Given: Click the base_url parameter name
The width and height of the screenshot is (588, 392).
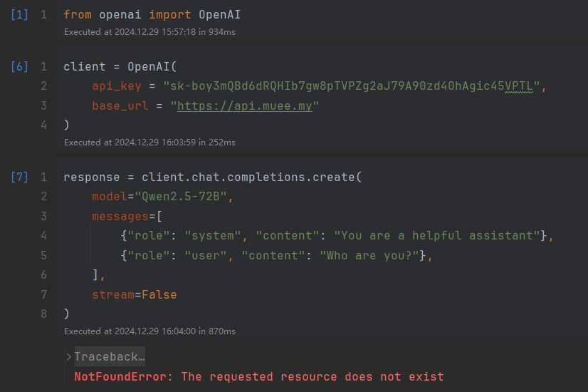Looking at the screenshot, I should pos(120,106).
